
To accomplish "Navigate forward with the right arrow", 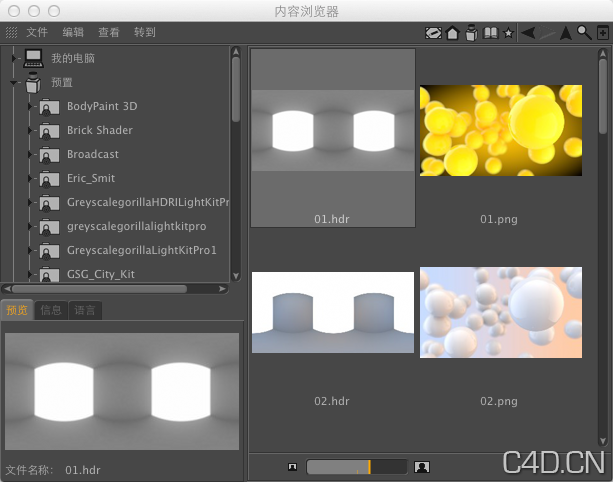I will pos(547,33).
